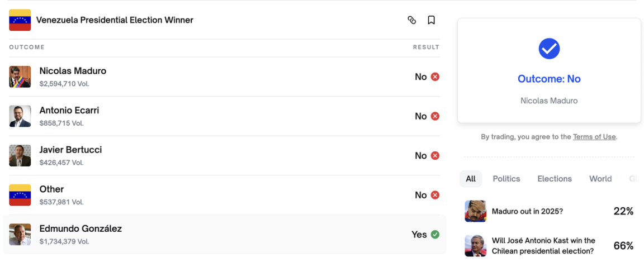Click red X beside Nicolas Maduro result
This screenshot has width=644, height=262.
pos(435,77)
